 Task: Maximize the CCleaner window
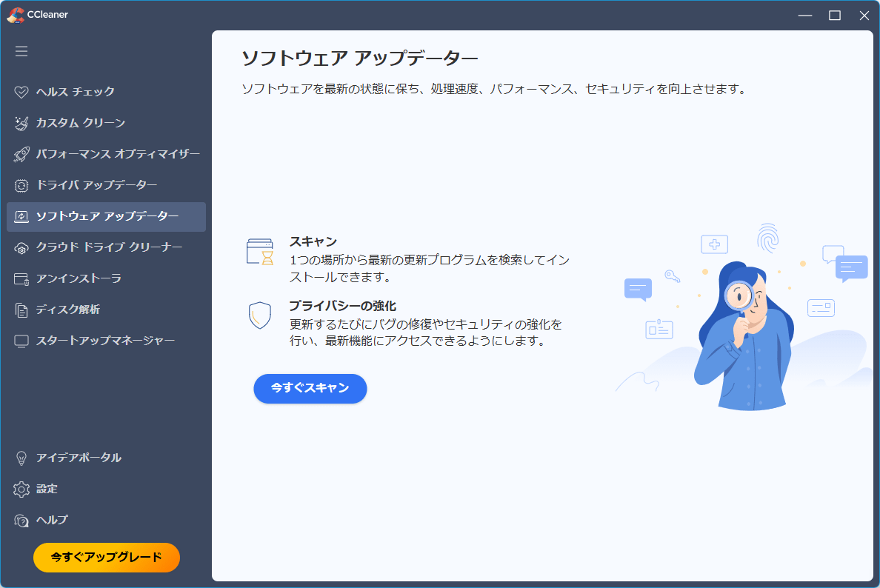(x=835, y=15)
